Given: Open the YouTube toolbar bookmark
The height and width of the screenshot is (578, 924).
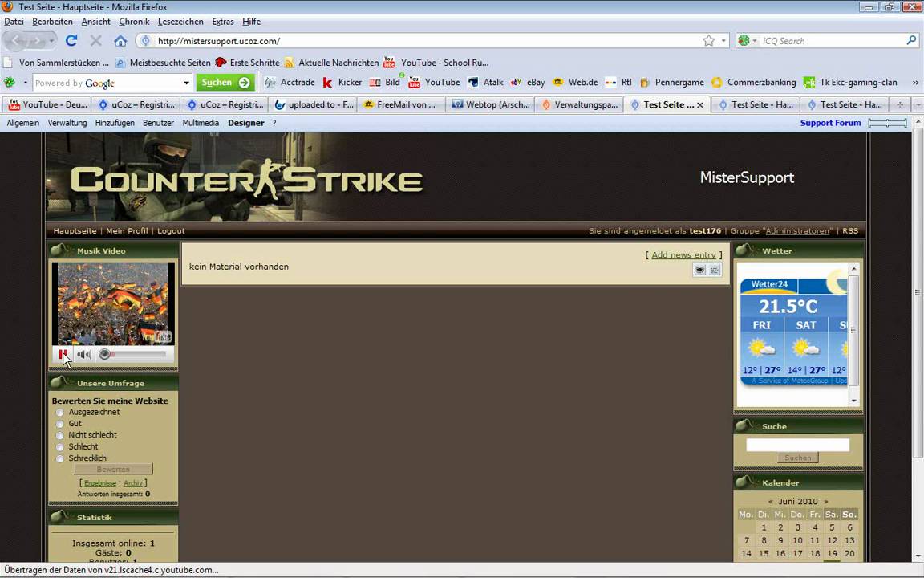Looking at the screenshot, I should tap(434, 82).
